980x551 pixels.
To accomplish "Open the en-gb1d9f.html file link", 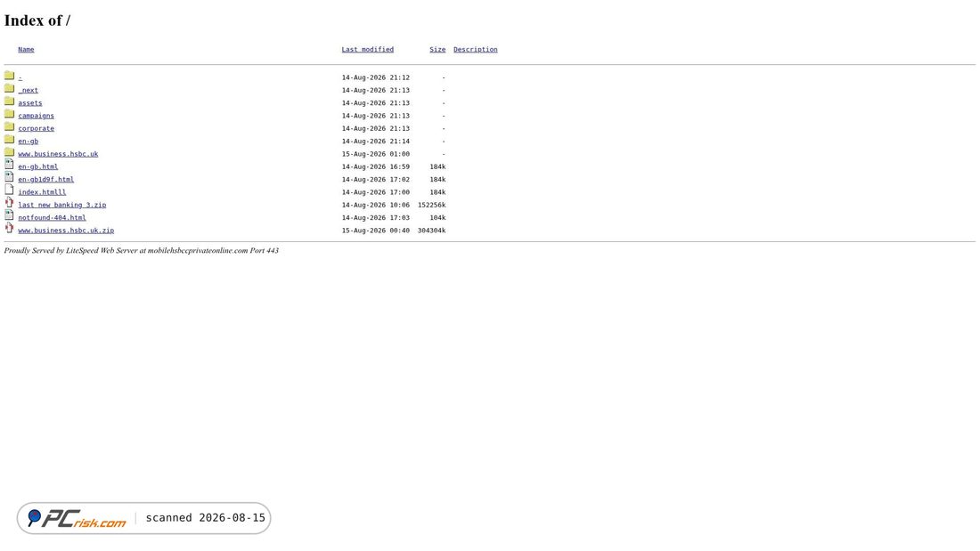I will point(46,179).
